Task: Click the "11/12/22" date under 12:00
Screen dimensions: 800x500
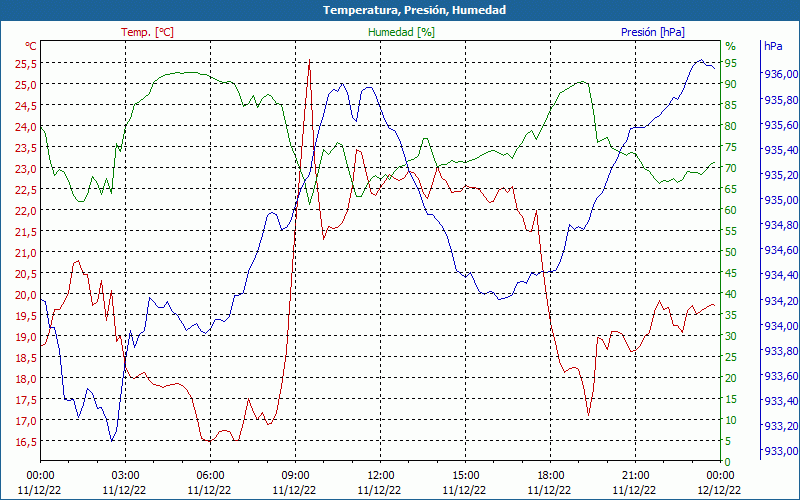Action: (x=380, y=490)
